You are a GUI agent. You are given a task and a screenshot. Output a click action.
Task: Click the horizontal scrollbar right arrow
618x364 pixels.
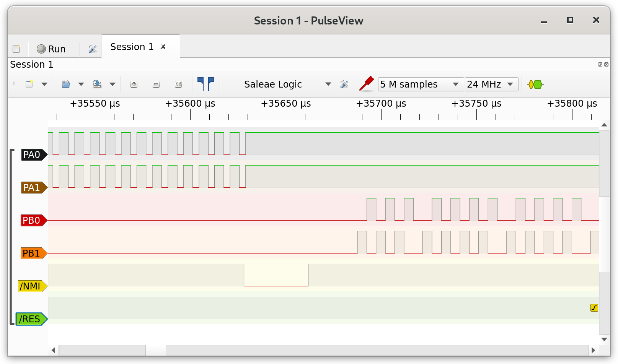[593, 350]
